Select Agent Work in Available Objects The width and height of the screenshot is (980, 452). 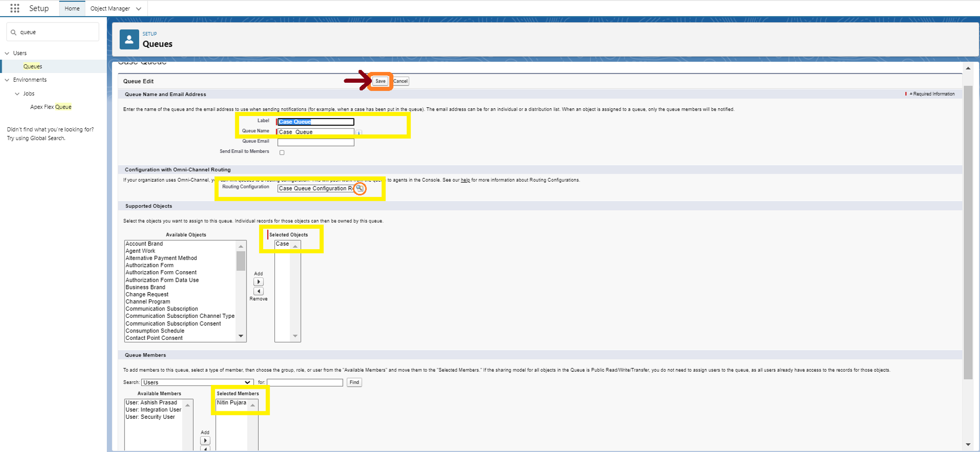tap(140, 251)
